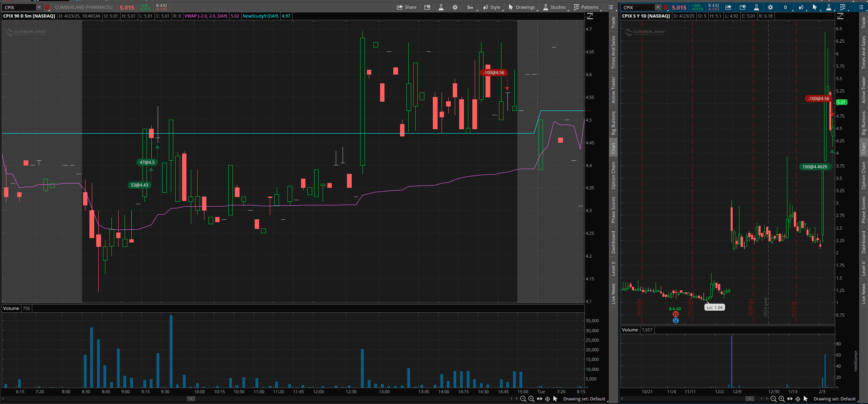868x404 pixels.
Task: Click the Lo: 1.04 low price label
Action: pos(715,307)
